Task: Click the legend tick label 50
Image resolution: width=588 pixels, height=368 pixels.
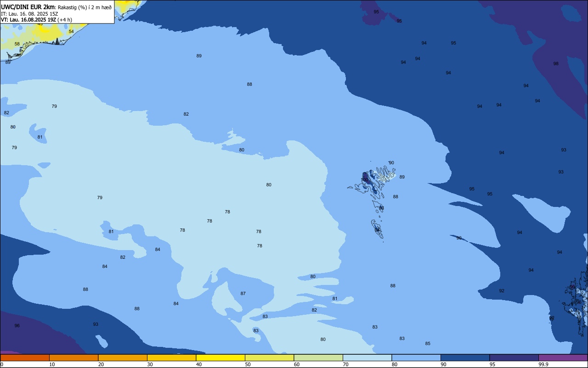Action: pyautogui.click(x=248, y=364)
